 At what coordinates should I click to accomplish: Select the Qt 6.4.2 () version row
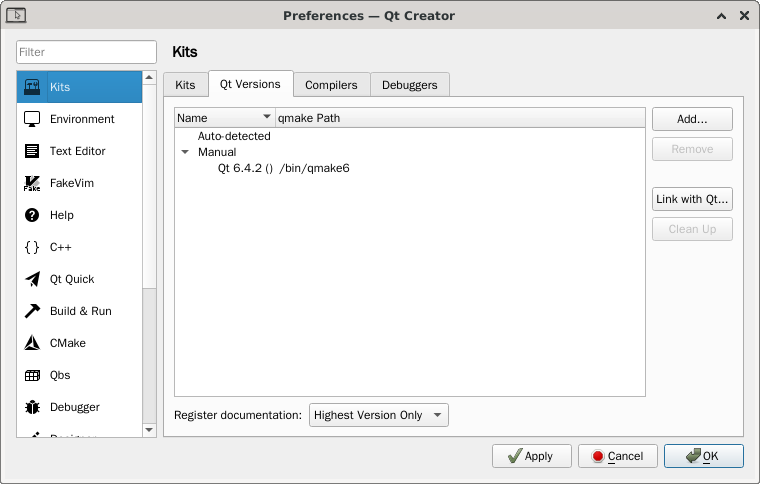click(x=245, y=168)
